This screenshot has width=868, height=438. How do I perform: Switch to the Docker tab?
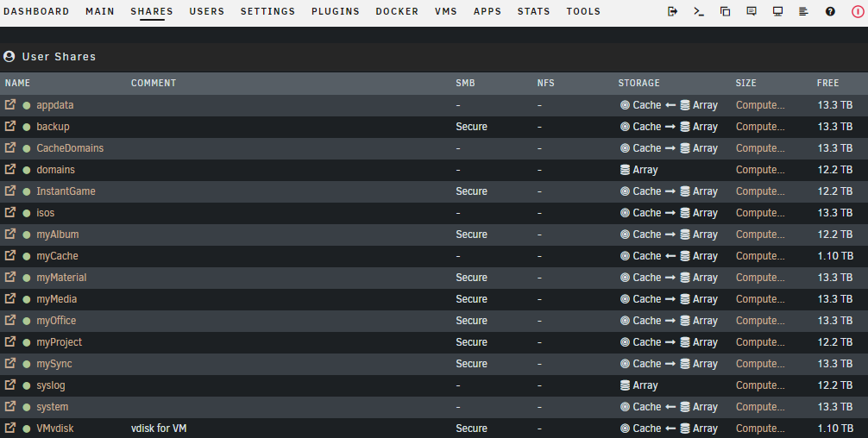coord(397,12)
